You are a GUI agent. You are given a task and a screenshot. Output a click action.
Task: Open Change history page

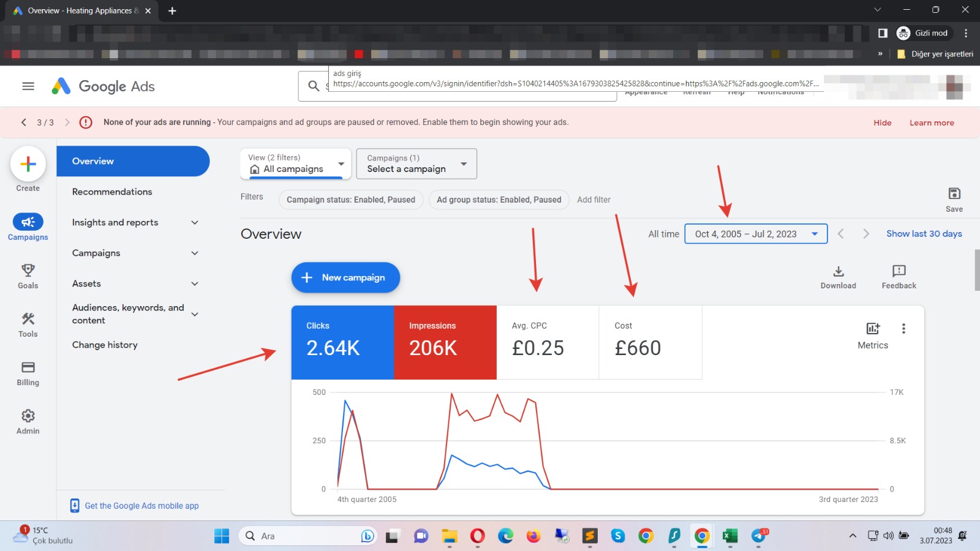tap(105, 345)
